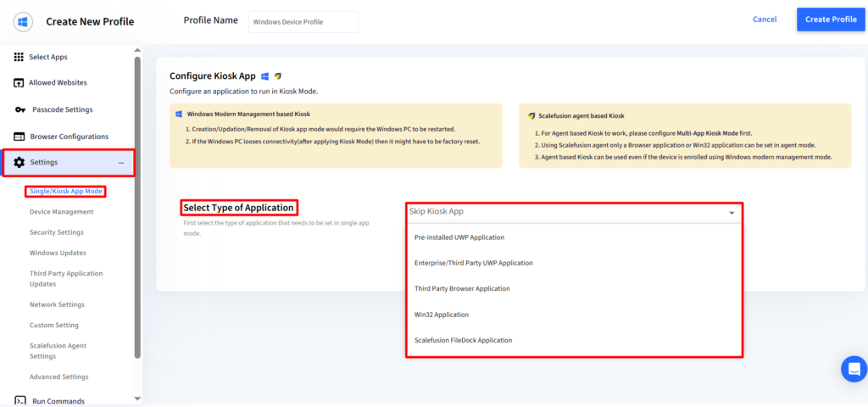The height and width of the screenshot is (407, 868).
Task: Click the Cancel link
Action: point(765,20)
